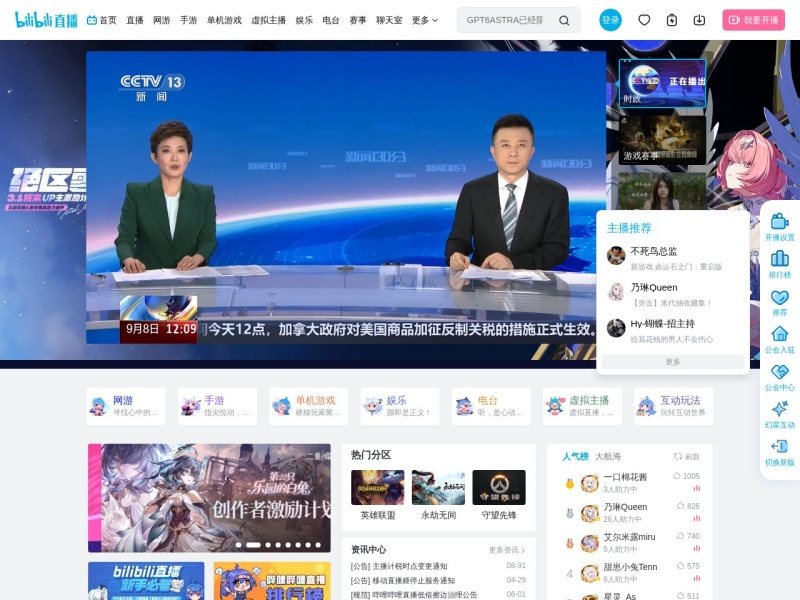The width and height of the screenshot is (800, 600).
Task: Click the download client icon
Action: pos(699,20)
